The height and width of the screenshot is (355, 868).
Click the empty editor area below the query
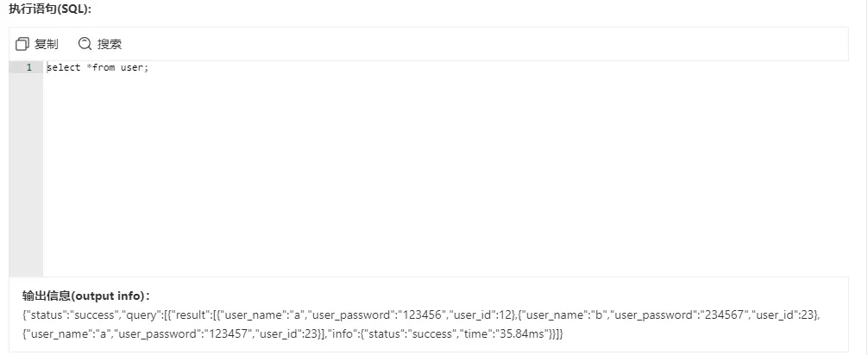[x=431, y=172]
